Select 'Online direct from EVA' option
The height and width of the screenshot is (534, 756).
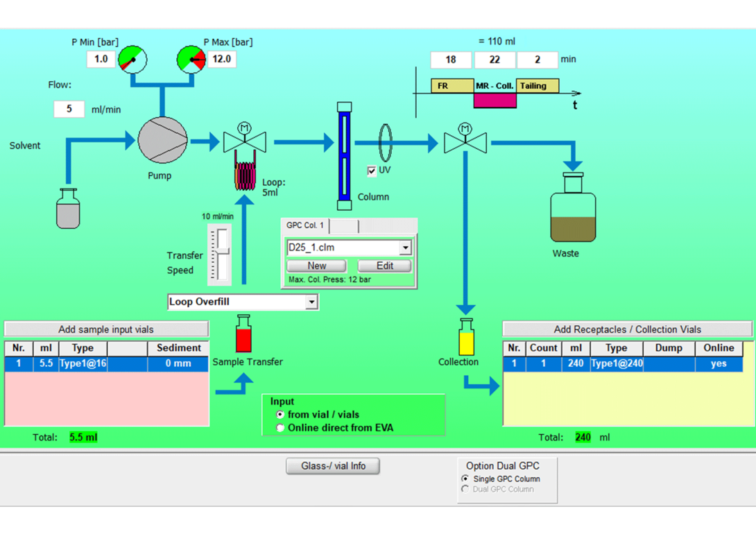tap(280, 428)
